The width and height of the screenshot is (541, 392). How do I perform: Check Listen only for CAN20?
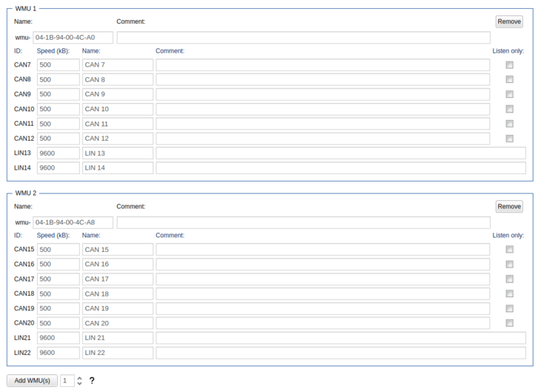pyautogui.click(x=509, y=323)
